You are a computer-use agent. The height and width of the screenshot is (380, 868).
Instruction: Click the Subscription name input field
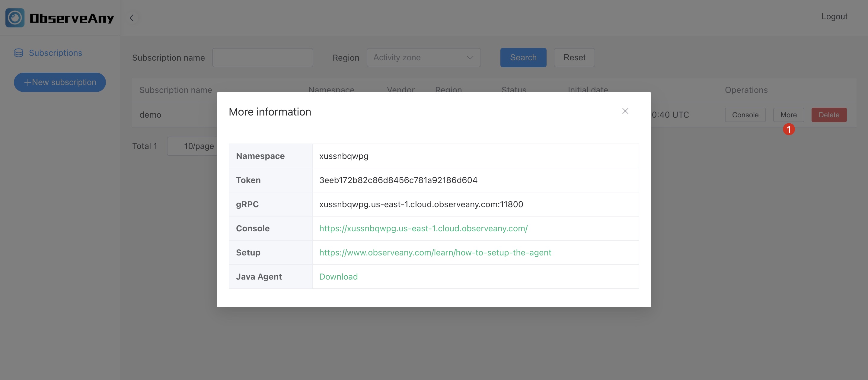[263, 58]
